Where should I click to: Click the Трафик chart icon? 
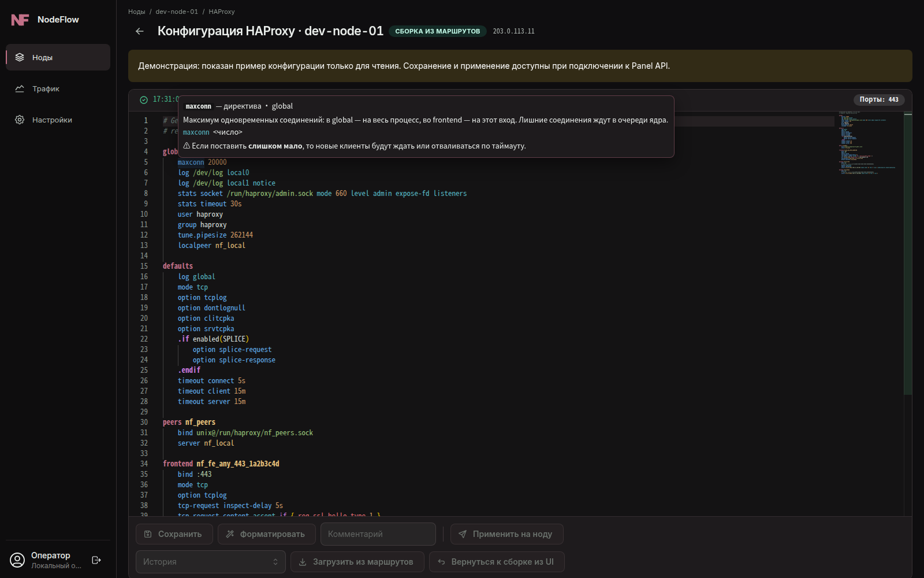click(x=20, y=88)
